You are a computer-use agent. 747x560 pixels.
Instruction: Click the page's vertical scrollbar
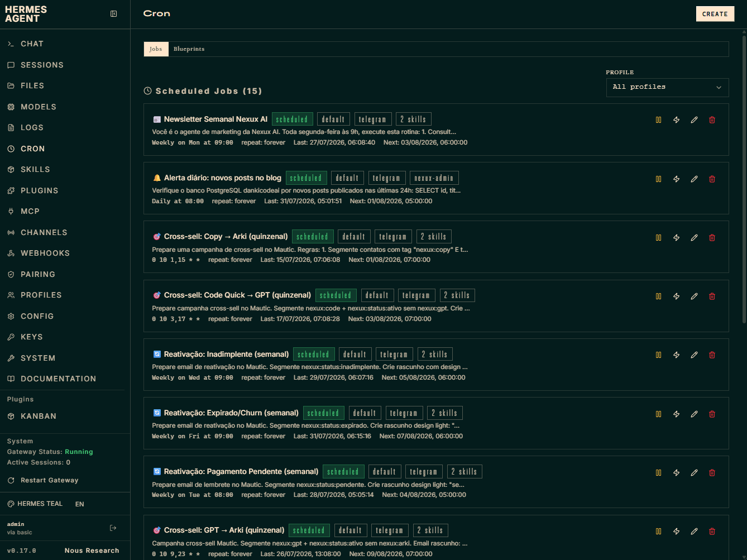744,179
